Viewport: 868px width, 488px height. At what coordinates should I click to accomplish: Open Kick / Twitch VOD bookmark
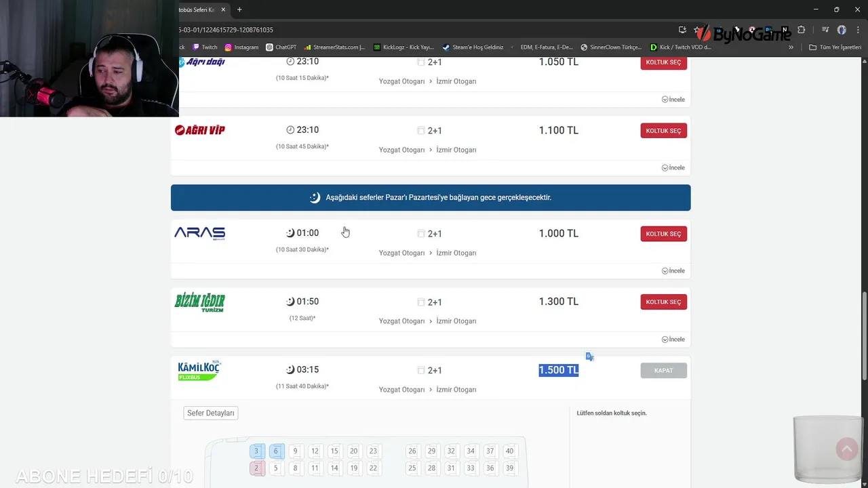coord(680,47)
